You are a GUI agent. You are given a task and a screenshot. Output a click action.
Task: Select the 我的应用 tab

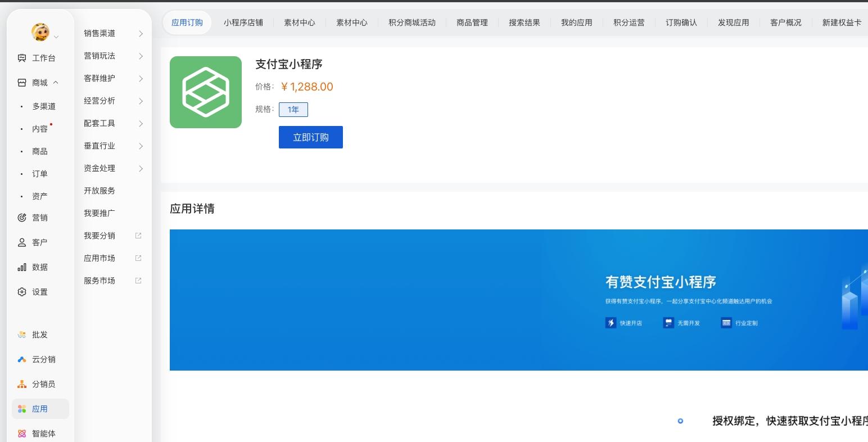[x=577, y=22]
